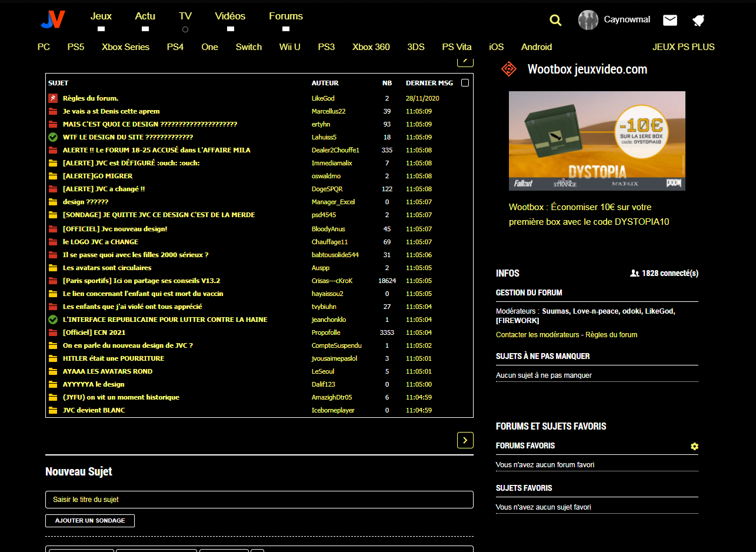
Task: Click 'Ajouter un sondage' button
Action: pyautogui.click(x=90, y=521)
